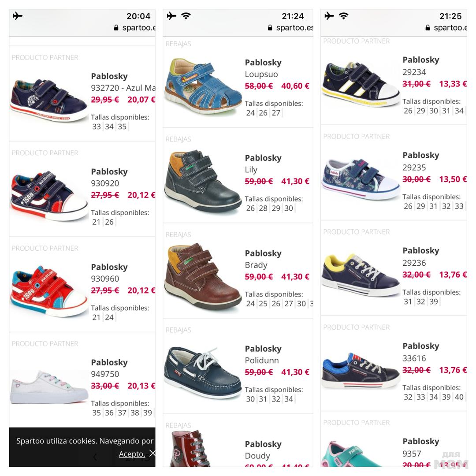
Task: Tap the Wi-Fi icon in the 21:25 status bar
Action: coord(343,16)
